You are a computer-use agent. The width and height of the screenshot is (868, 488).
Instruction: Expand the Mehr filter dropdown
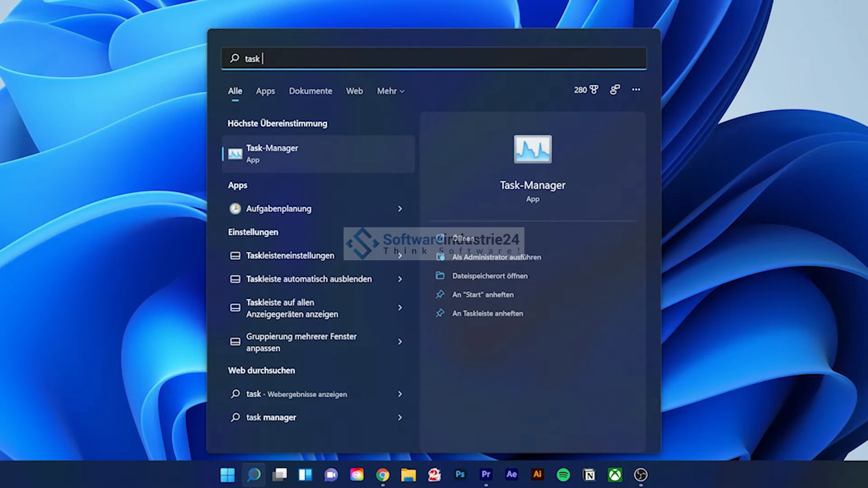pyautogui.click(x=391, y=91)
